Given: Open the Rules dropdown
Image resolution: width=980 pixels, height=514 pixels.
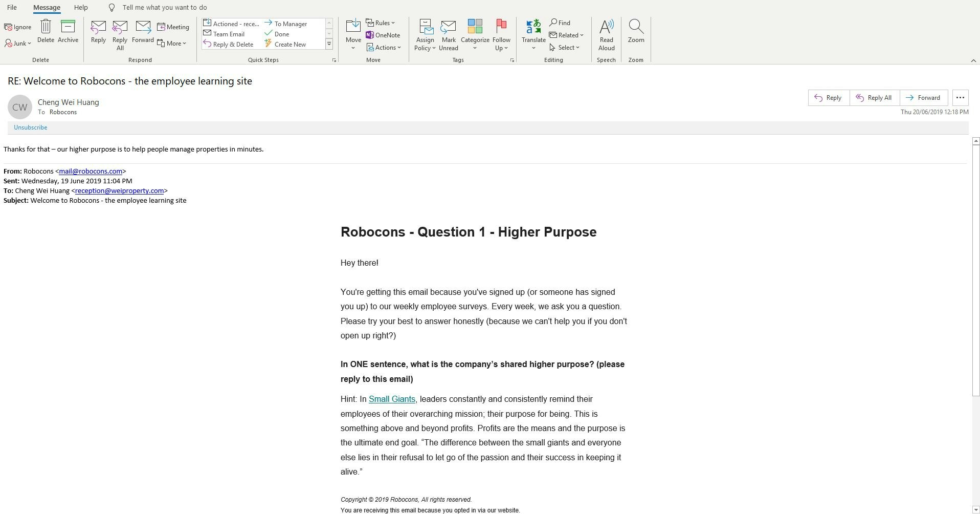Looking at the screenshot, I should coord(381,23).
